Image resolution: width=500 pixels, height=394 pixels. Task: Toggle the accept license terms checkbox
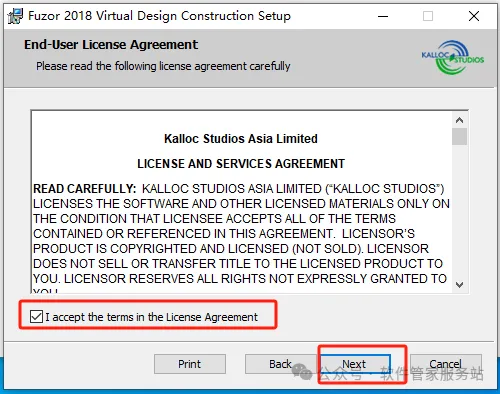pos(36,316)
